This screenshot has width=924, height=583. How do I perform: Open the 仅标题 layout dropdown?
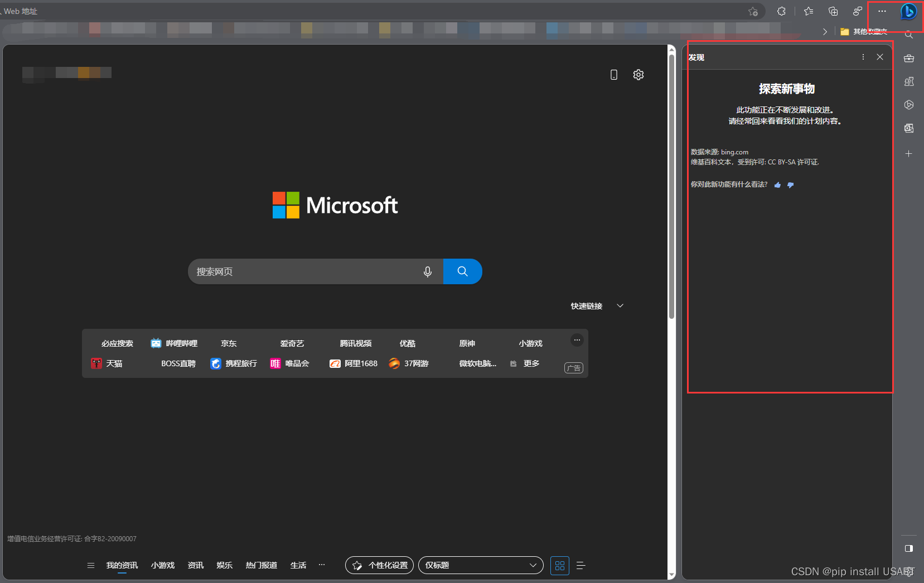[481, 565]
